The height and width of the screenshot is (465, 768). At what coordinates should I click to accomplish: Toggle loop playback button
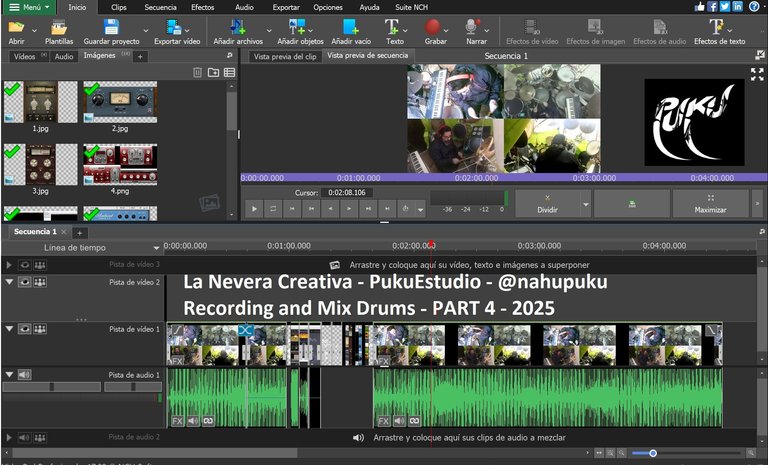[273, 209]
